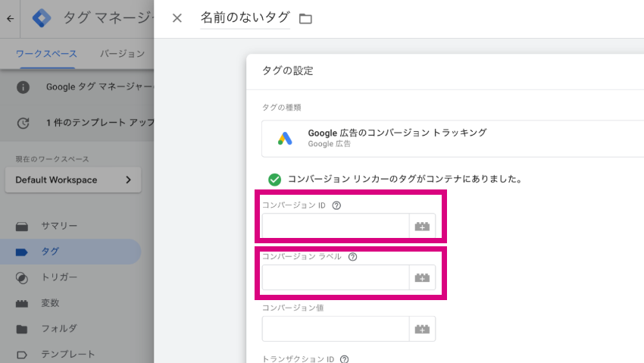Open フォルダ in the sidebar
This screenshot has width=644, height=363.
(59, 328)
